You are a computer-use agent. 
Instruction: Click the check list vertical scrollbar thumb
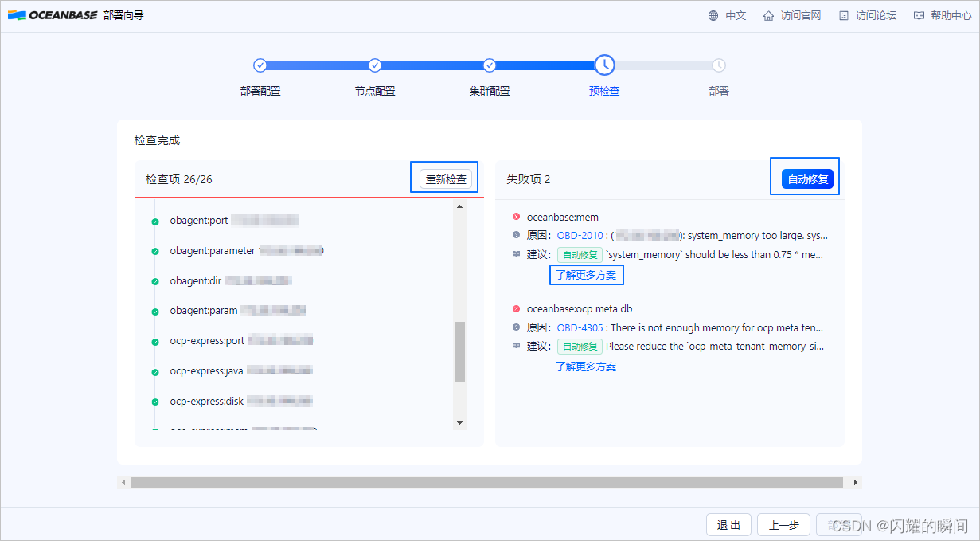coord(459,352)
